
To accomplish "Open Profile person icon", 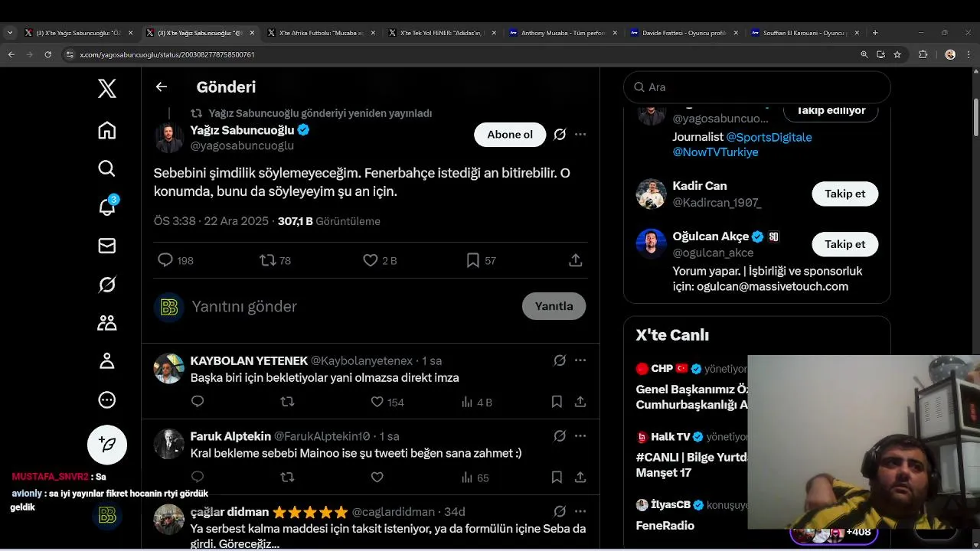I will coord(107,361).
